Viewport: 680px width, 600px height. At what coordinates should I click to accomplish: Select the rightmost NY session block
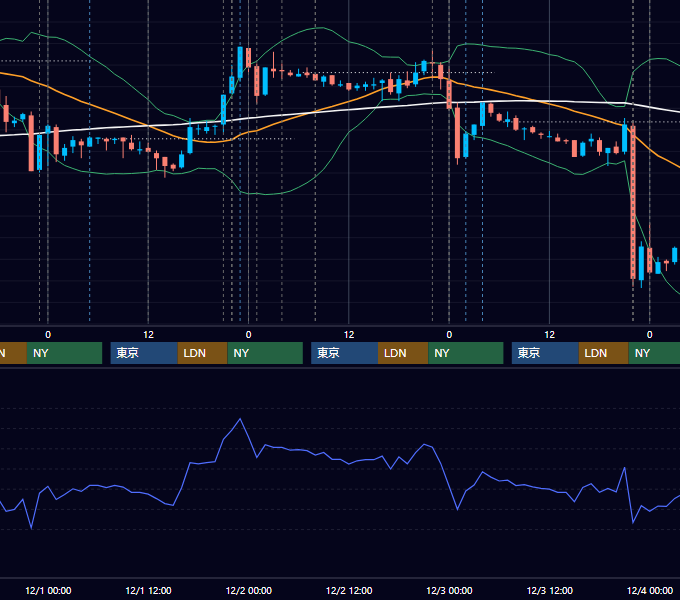click(x=654, y=353)
